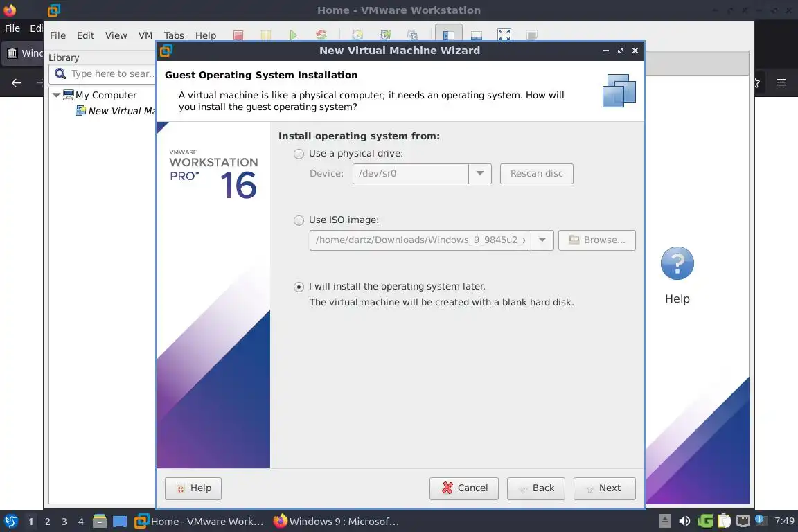The height and width of the screenshot is (532, 798).
Task: Click the Back button in wizard
Action: pos(536,488)
